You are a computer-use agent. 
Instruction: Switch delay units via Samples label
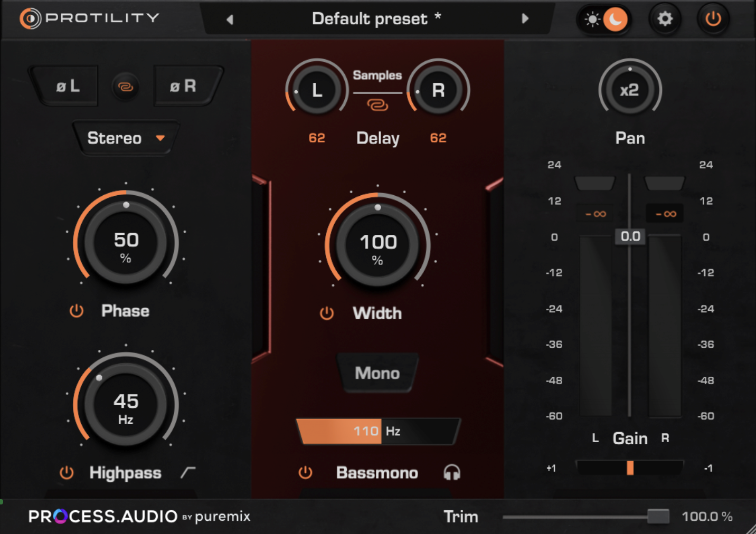[x=377, y=75]
